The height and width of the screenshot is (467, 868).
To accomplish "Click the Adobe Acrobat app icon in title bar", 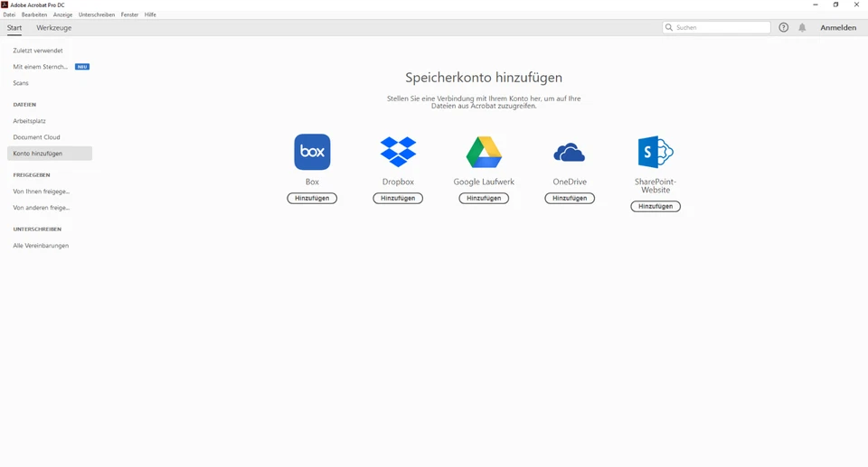I will [x=5, y=5].
